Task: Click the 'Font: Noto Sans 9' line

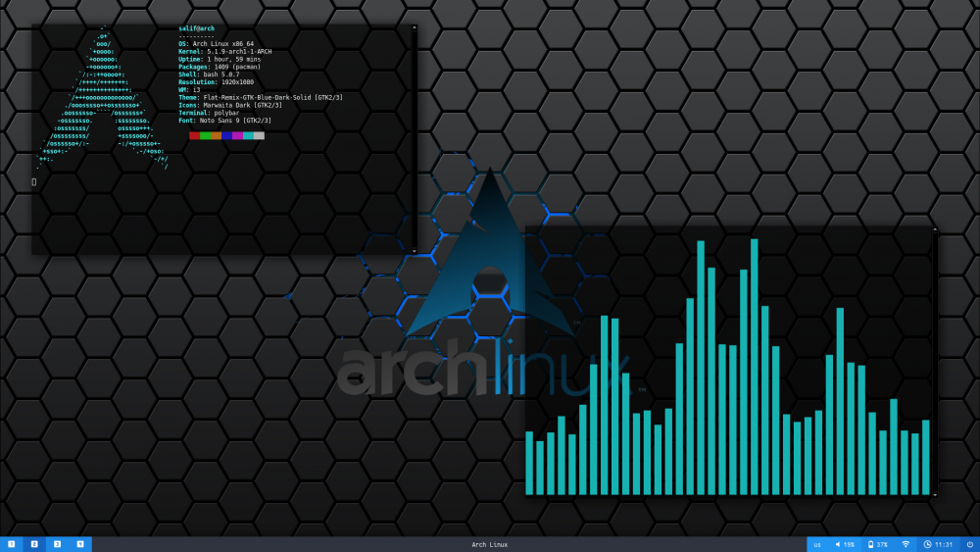Action: coord(225,121)
